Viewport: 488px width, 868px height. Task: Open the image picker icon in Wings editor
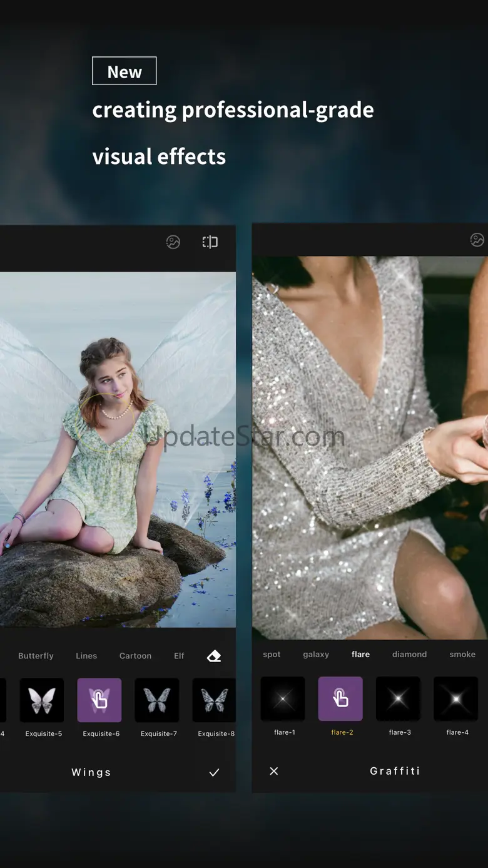click(173, 242)
